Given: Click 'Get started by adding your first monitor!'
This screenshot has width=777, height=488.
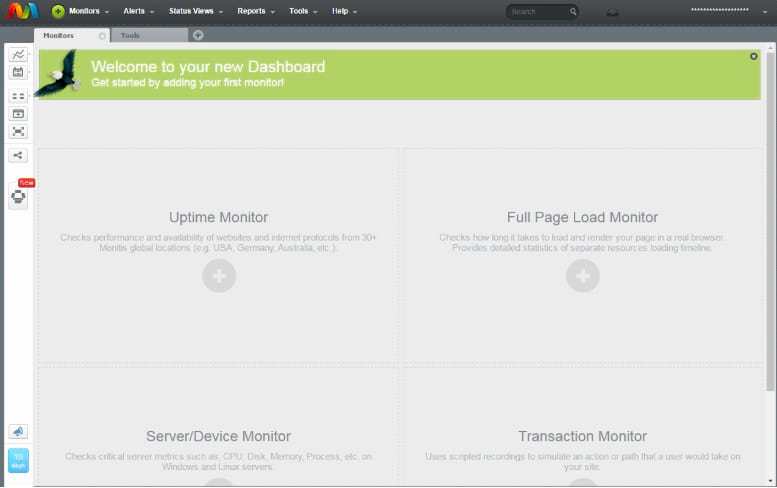Looking at the screenshot, I should coord(188,83).
